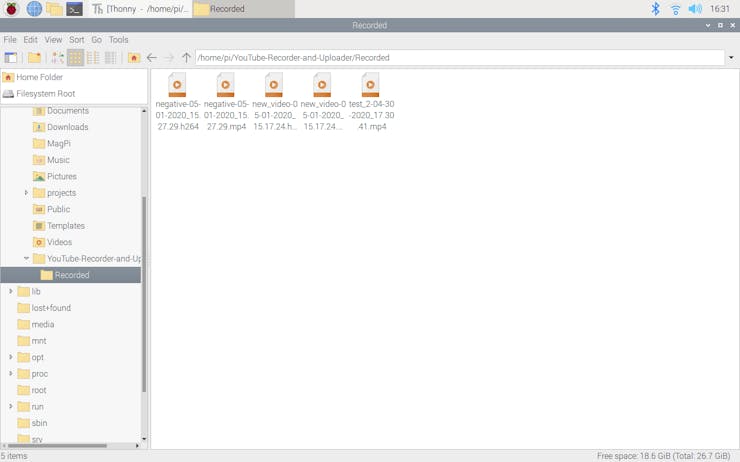This screenshot has height=462, width=740.
Task: Create a new folder via toolbar icon
Action: click(x=34, y=58)
